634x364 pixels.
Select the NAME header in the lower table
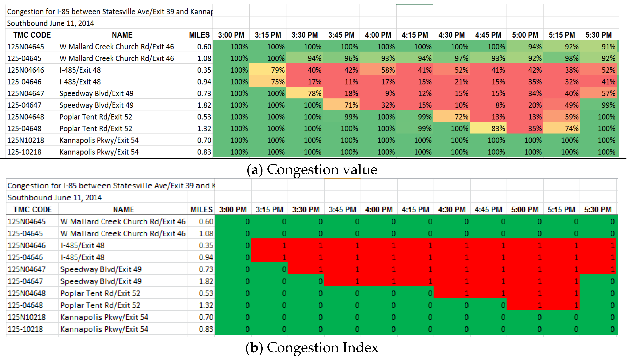124,209
